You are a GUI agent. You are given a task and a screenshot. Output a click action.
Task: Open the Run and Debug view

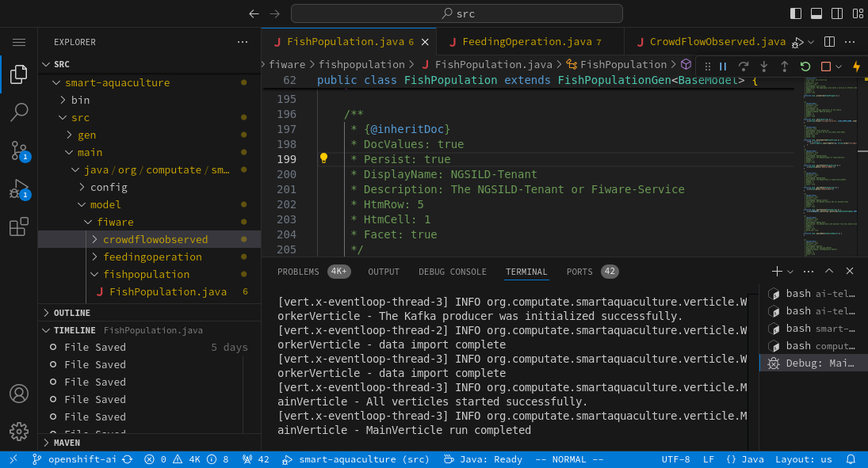(19, 189)
